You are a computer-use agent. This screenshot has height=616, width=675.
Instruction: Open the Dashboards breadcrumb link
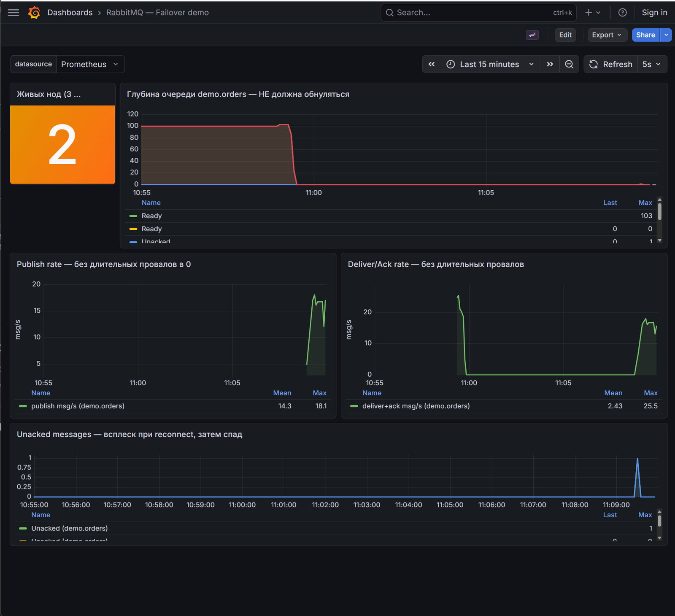(70, 13)
